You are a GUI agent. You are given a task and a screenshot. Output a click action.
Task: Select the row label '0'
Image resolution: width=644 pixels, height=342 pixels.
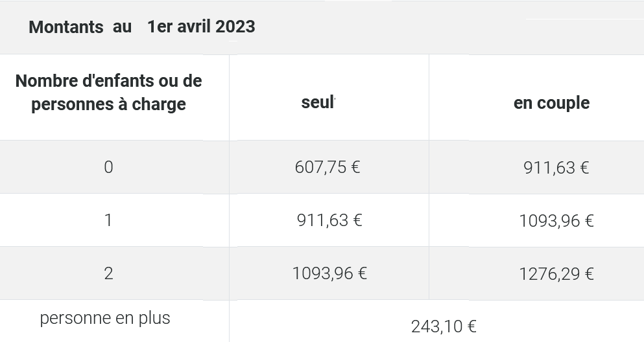click(108, 167)
